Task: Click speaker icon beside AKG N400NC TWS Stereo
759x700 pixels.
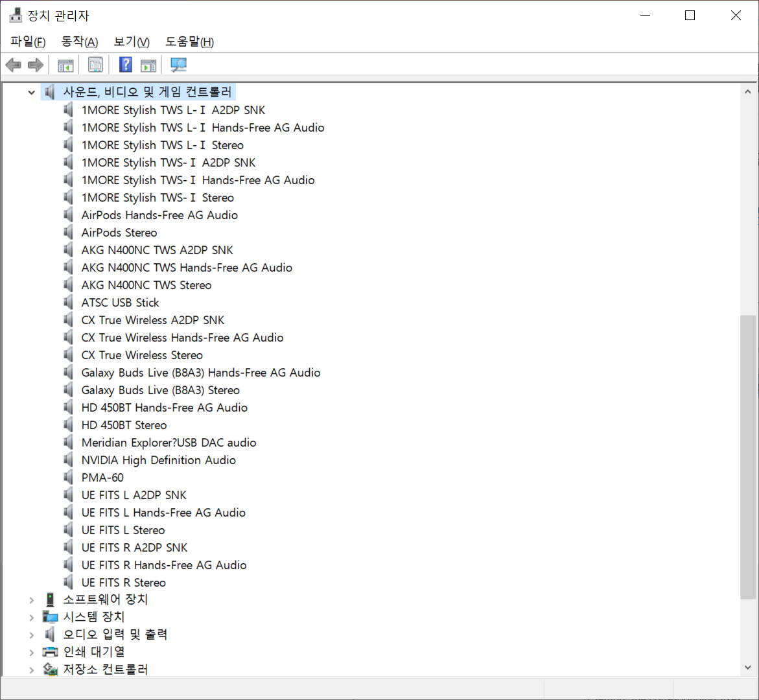Action: coord(68,285)
